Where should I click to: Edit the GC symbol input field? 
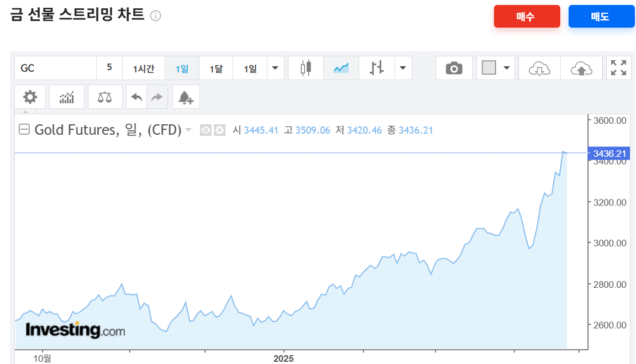[56, 68]
